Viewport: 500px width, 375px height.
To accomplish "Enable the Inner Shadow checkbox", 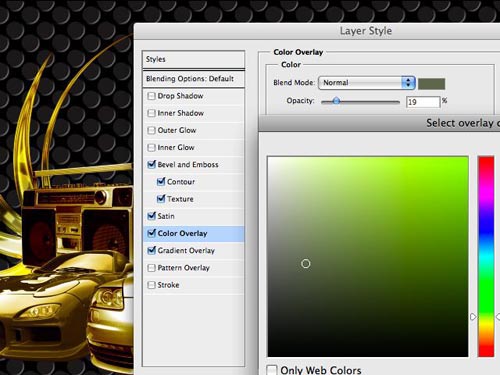I will pos(151,113).
